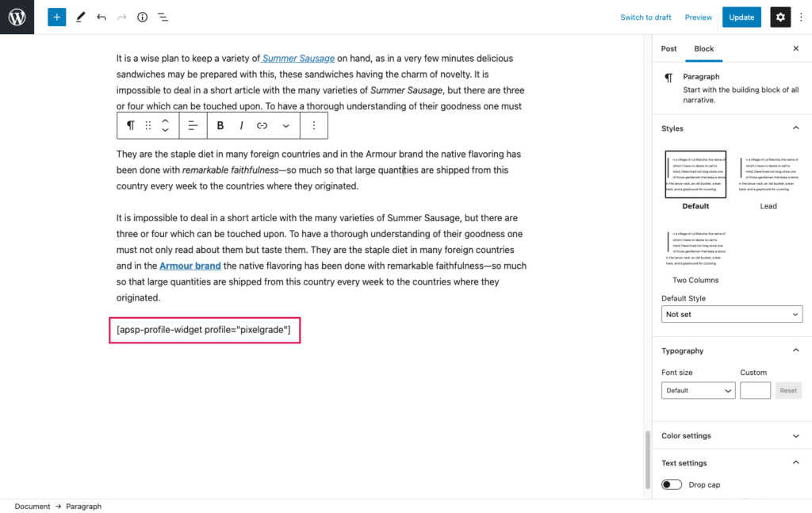The width and height of the screenshot is (812, 513).
Task: Open the Armour brand link
Action: tap(190, 266)
